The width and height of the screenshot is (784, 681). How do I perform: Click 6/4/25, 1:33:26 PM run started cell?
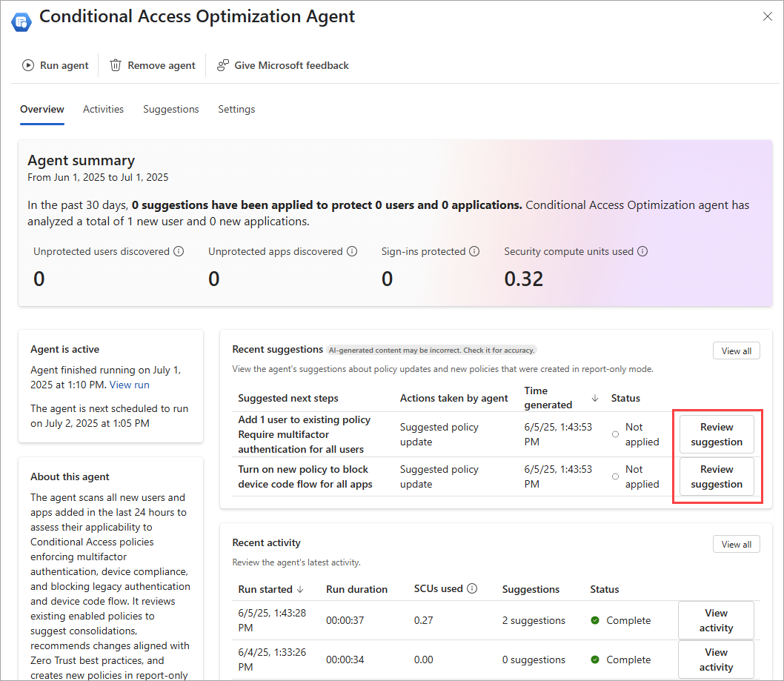272,660
